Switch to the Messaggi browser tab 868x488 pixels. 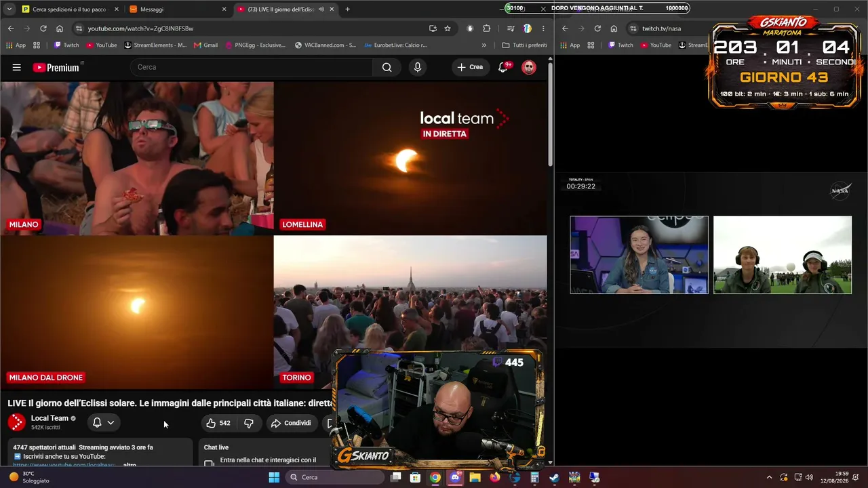point(178,9)
